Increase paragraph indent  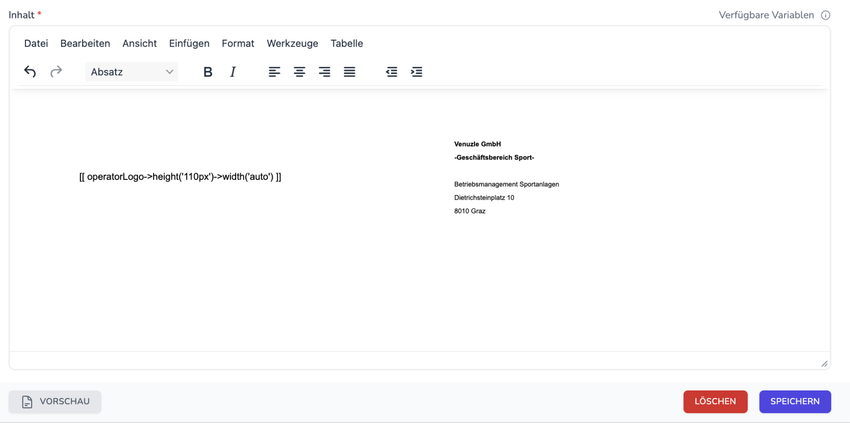(416, 72)
